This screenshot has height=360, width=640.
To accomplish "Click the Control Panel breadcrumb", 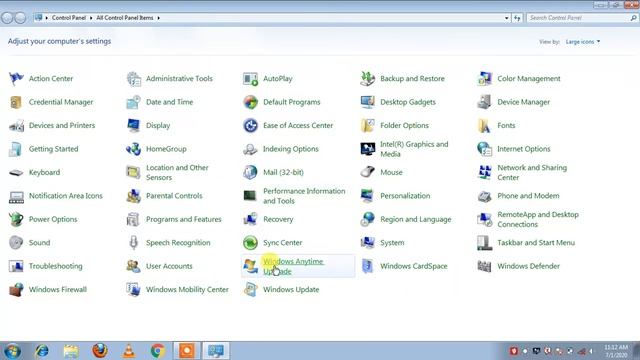I will pos(69,18).
